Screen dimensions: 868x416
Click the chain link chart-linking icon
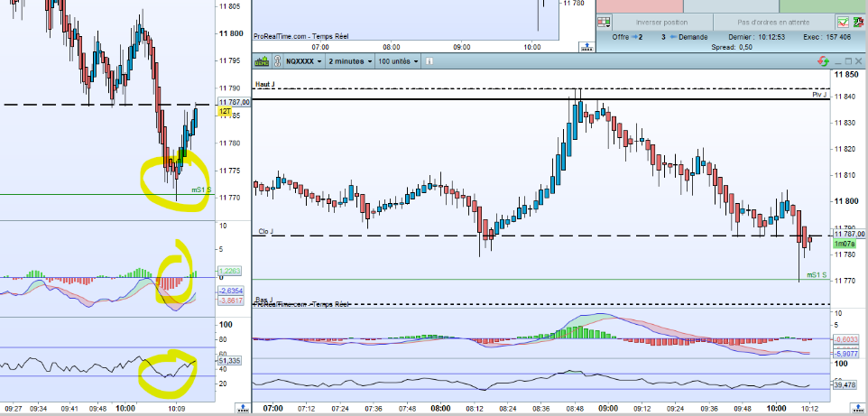[x=275, y=61]
